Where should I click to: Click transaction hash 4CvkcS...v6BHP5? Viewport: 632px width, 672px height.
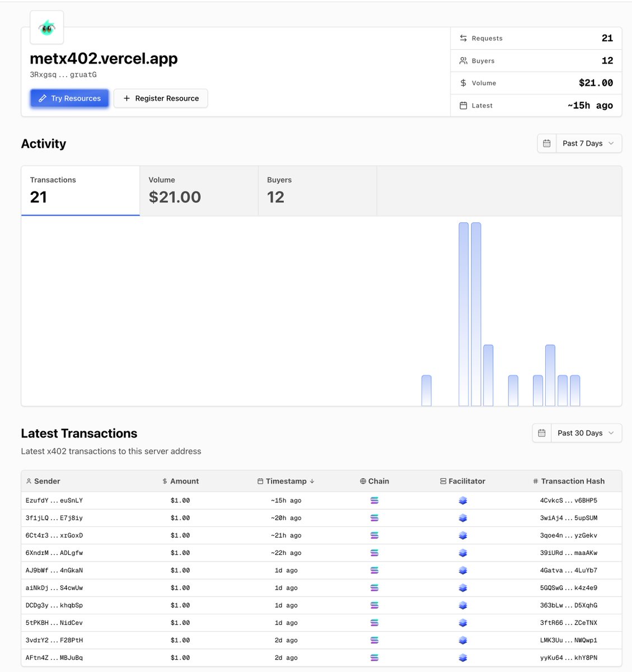569,501
